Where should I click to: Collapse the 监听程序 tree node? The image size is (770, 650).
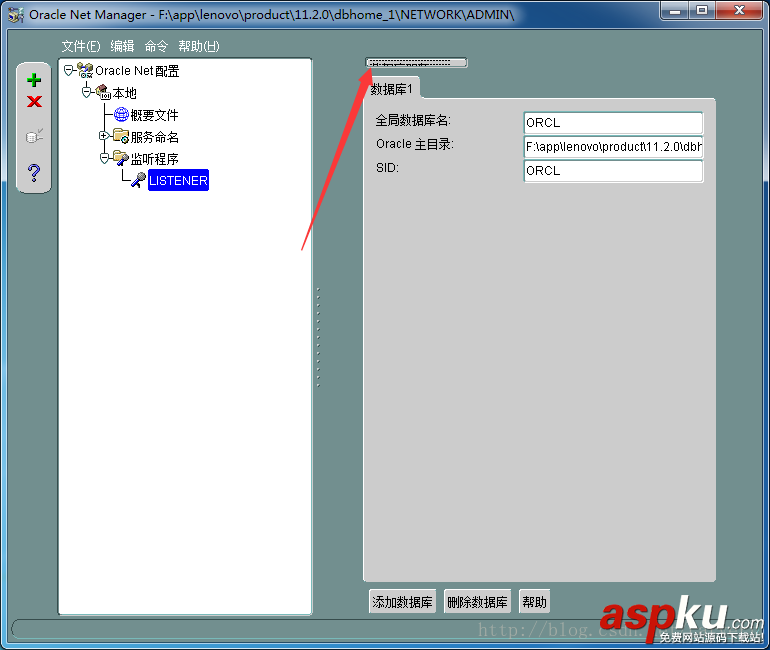coord(104,158)
